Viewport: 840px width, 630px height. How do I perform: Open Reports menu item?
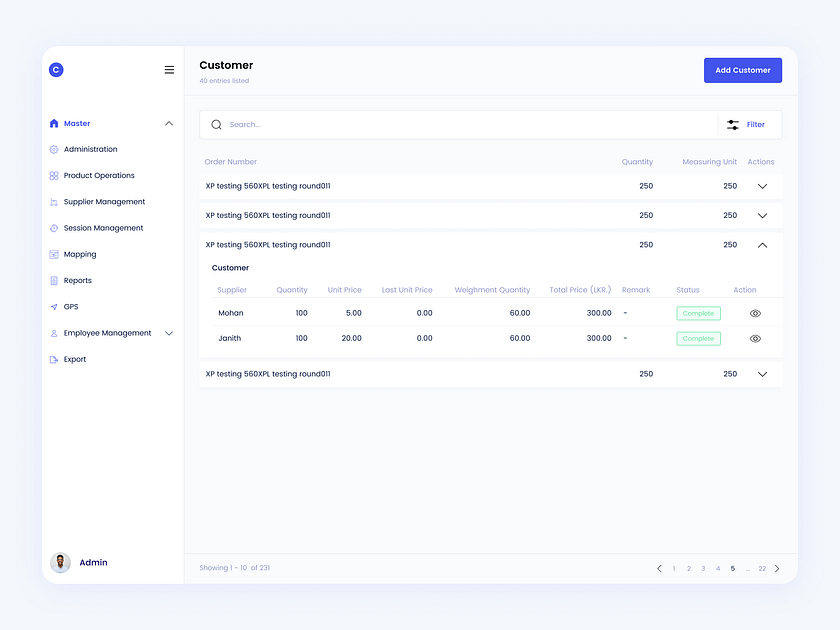click(x=78, y=281)
